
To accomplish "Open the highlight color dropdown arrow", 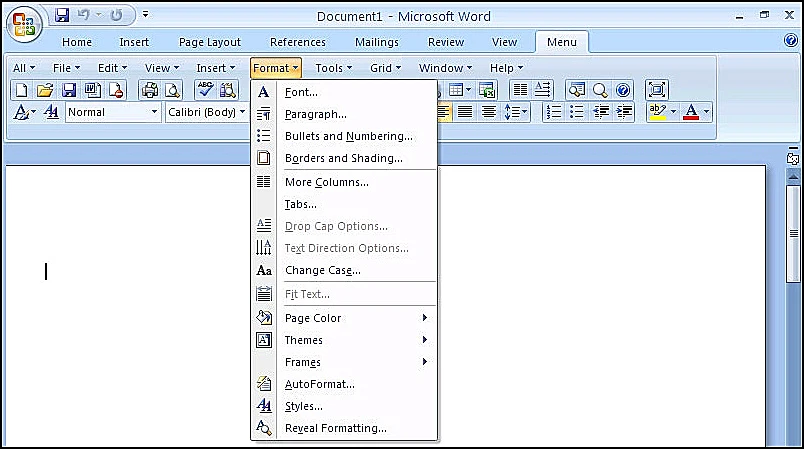I will (x=673, y=112).
